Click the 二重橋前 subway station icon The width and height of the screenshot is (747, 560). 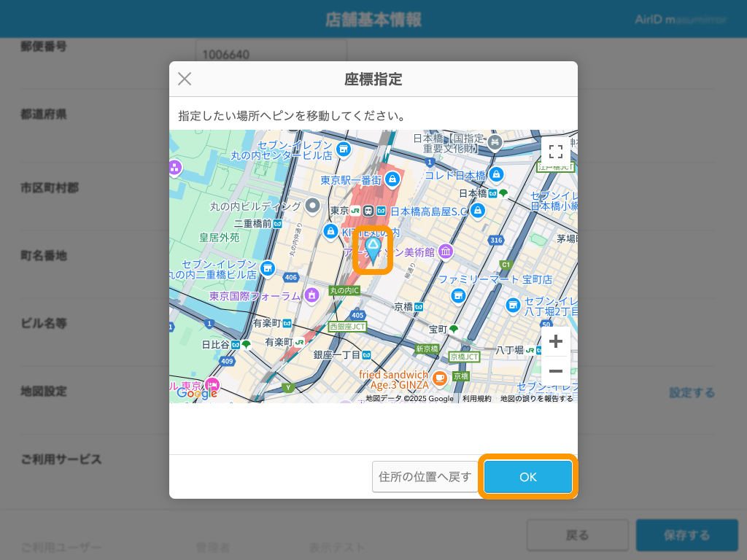point(277,223)
